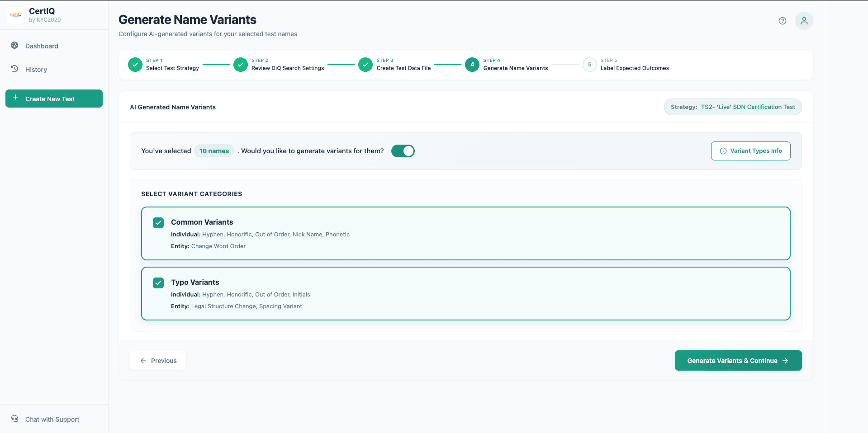Image resolution: width=868 pixels, height=433 pixels.
Task: Click the 10 names badge
Action: coord(214,151)
